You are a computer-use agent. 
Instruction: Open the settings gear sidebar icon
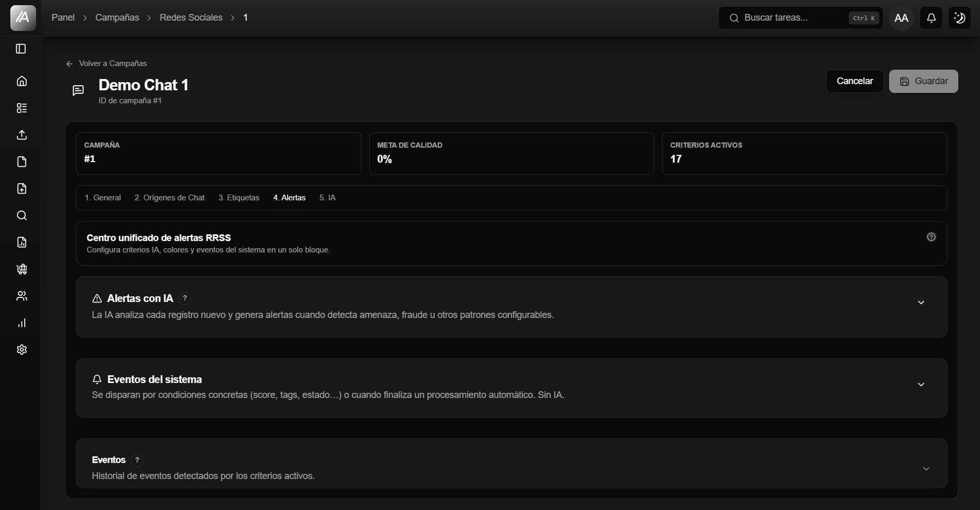[x=22, y=349]
